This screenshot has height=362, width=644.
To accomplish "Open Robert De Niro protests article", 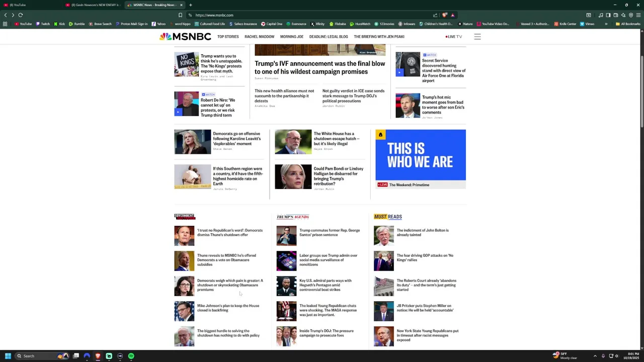I will pyautogui.click(x=218, y=108).
